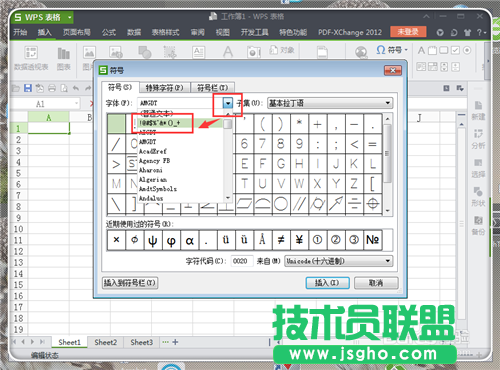The width and height of the screenshot is (500, 370).
Task: Open the 符号 symbol menu in ribbon
Action: 392,50
